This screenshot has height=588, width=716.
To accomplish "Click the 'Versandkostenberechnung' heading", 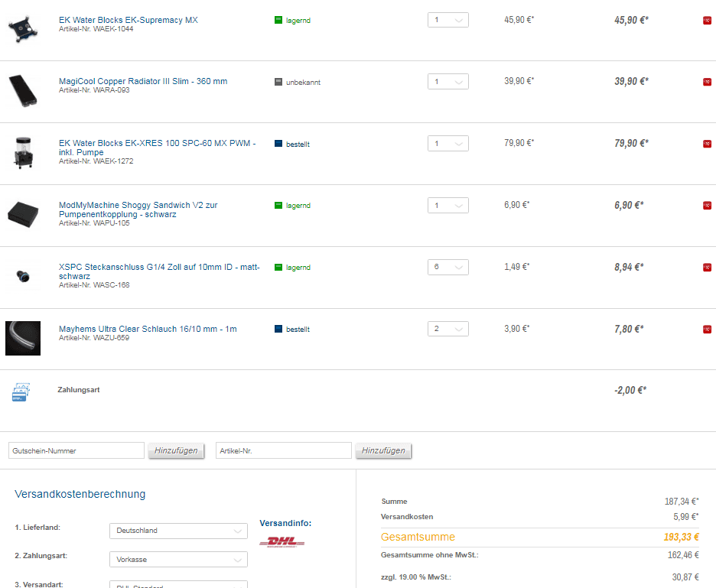I will [80, 494].
